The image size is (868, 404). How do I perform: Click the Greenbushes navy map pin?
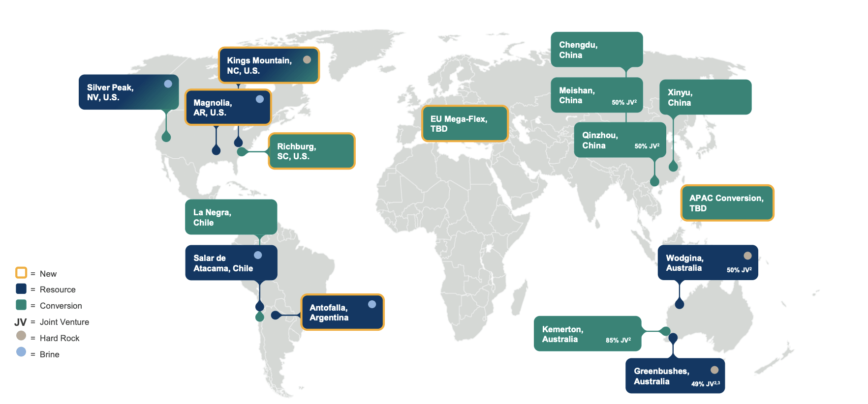tap(673, 338)
